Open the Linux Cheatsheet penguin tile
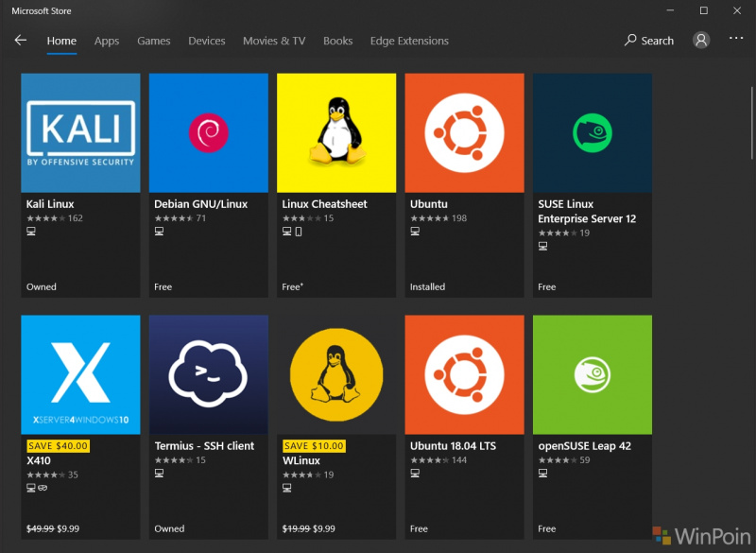The height and width of the screenshot is (553, 756). 336,133
